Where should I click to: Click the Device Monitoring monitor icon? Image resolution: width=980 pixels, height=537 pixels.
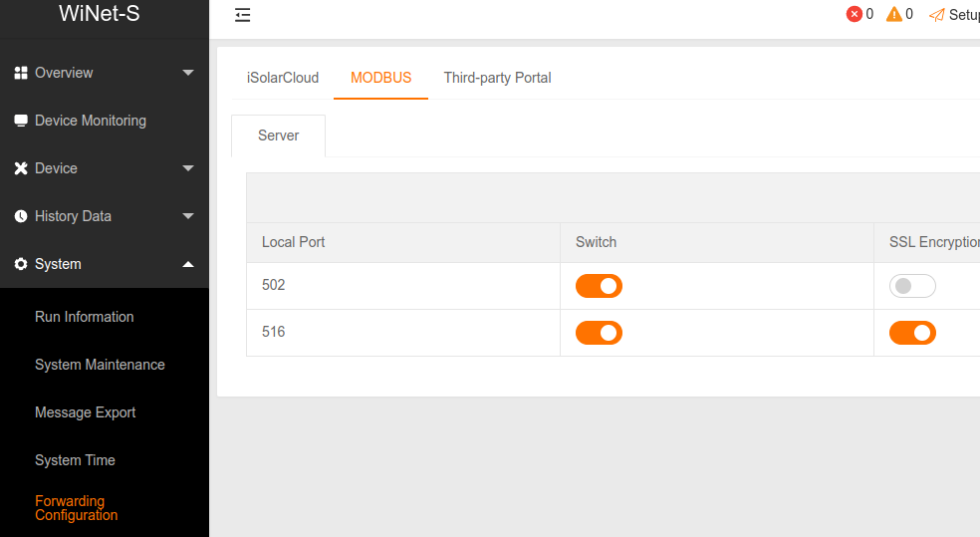click(21, 121)
